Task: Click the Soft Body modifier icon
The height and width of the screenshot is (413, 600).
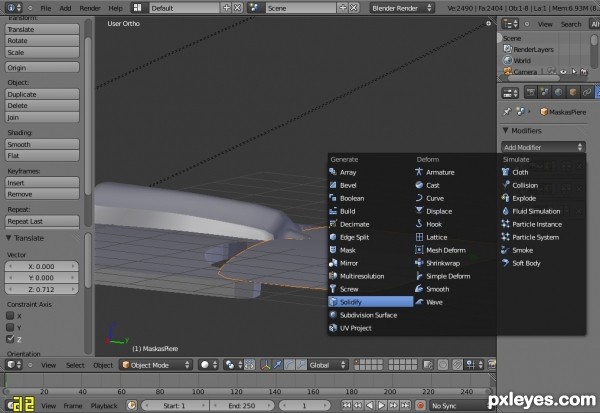Action: tap(505, 263)
